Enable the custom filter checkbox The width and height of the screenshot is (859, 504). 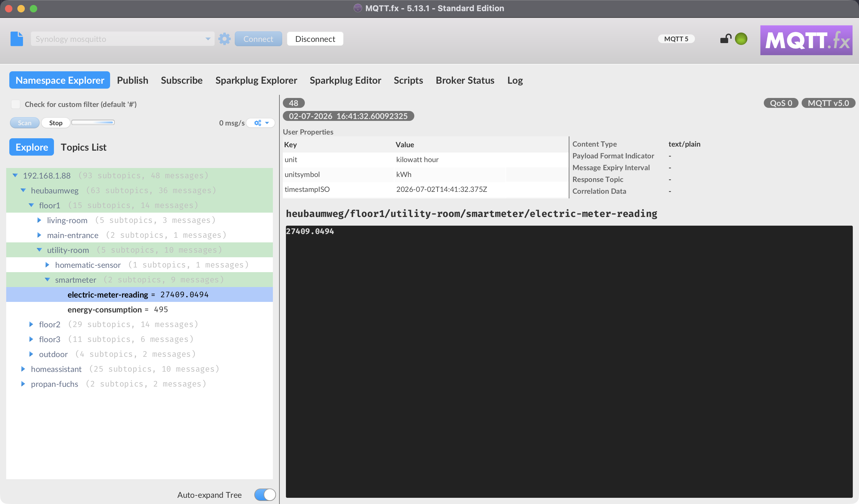pyautogui.click(x=16, y=104)
